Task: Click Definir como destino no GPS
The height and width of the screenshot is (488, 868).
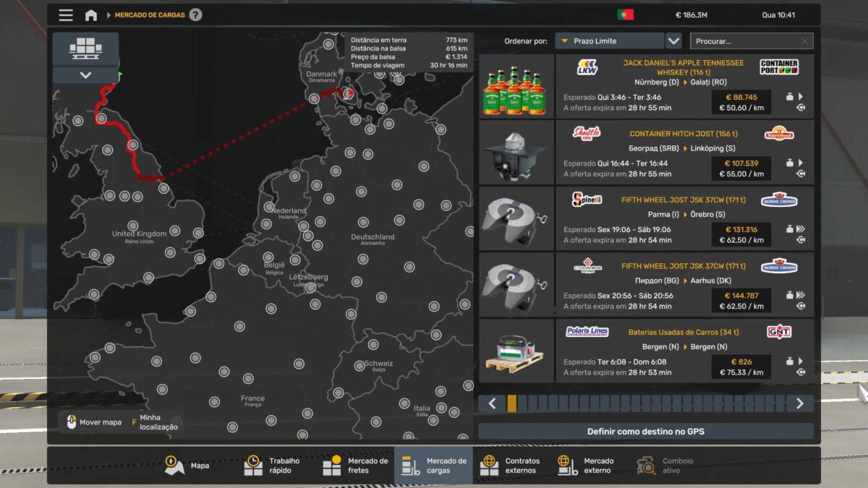Action: click(x=645, y=432)
